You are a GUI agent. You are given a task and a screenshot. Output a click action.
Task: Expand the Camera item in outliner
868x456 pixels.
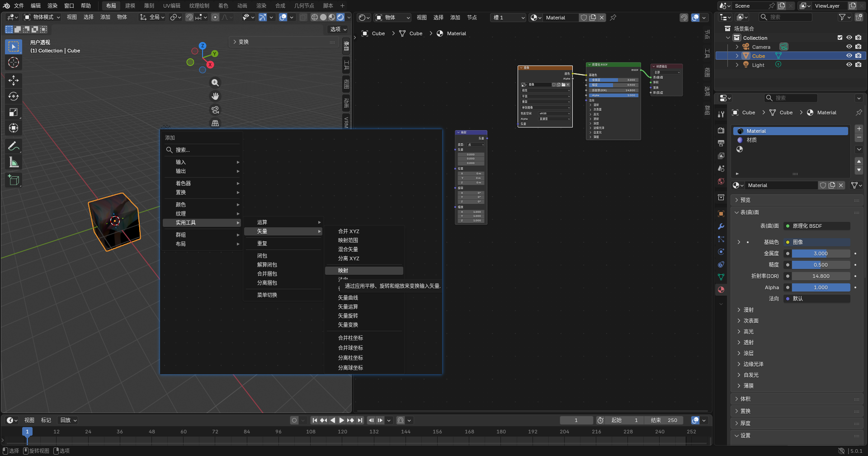[737, 47]
